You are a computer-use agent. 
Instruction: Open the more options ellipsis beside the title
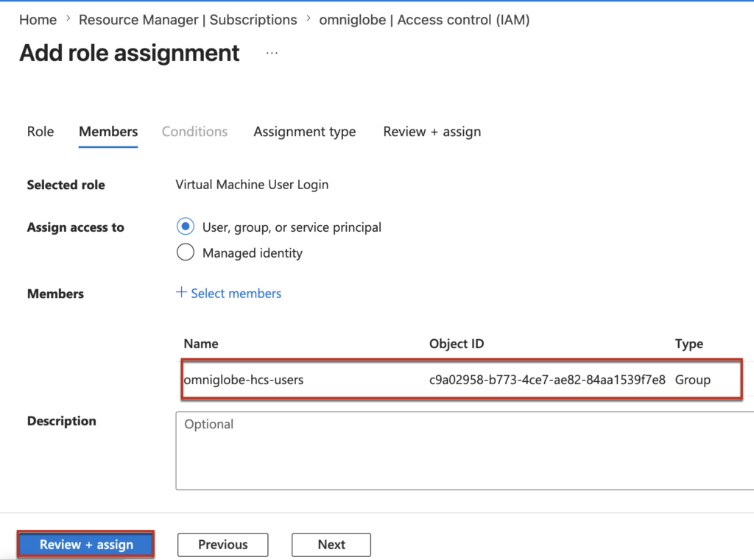272,54
